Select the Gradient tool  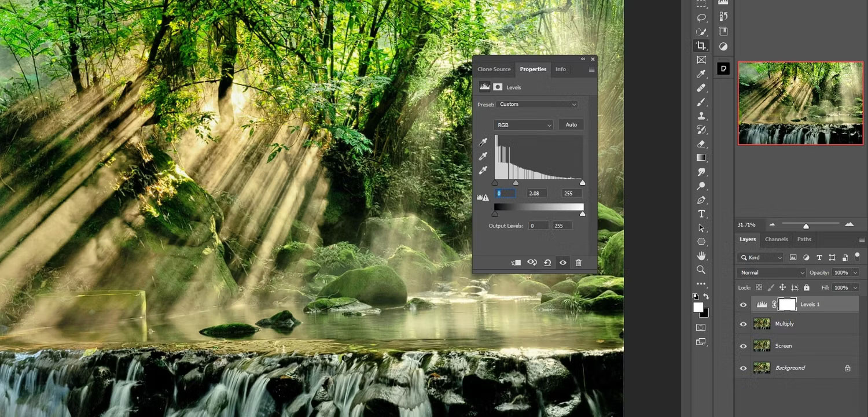click(x=701, y=157)
